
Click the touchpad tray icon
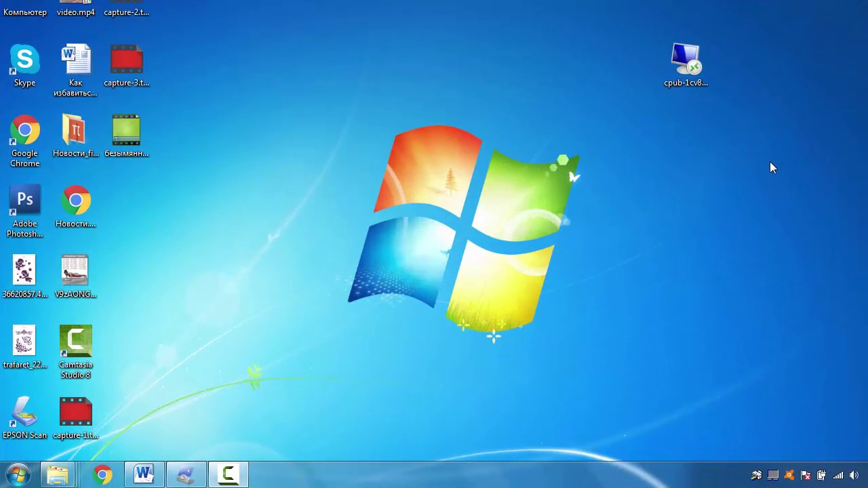pos(773,475)
